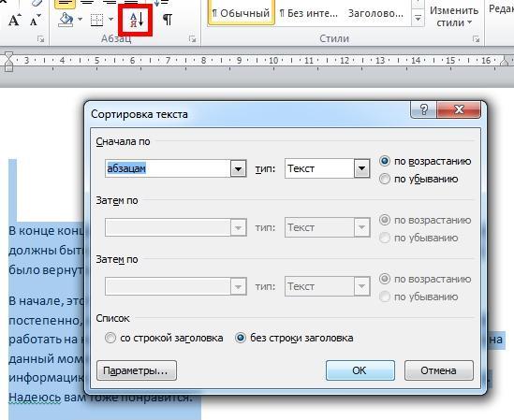Open the Стили pane launcher icon

[x=476, y=39]
